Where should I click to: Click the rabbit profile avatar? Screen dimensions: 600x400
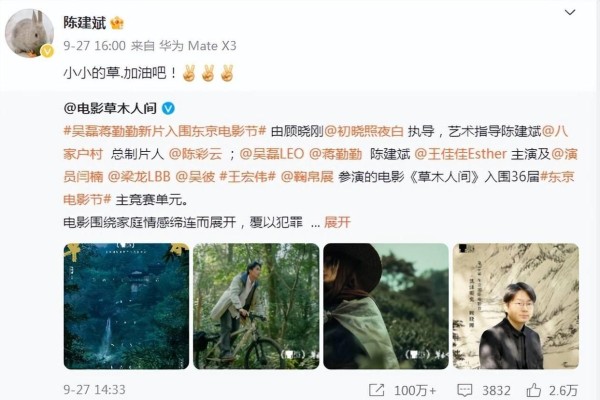coord(29,34)
